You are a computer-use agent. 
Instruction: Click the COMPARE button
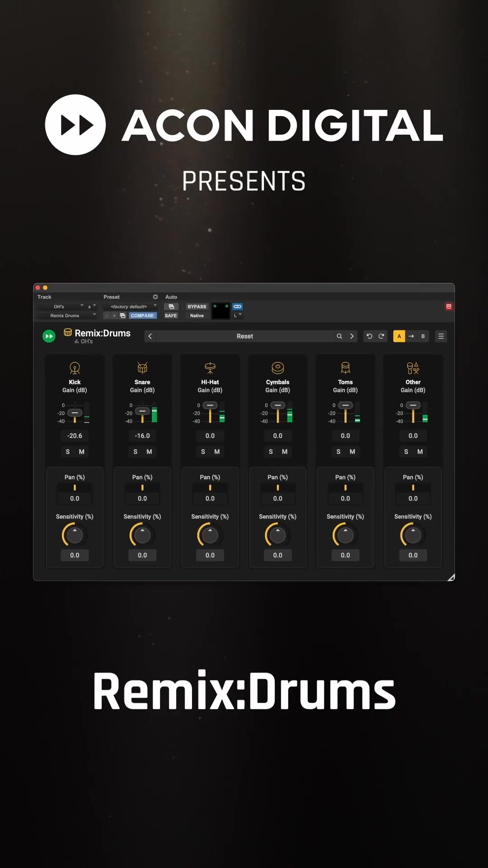coord(142,316)
